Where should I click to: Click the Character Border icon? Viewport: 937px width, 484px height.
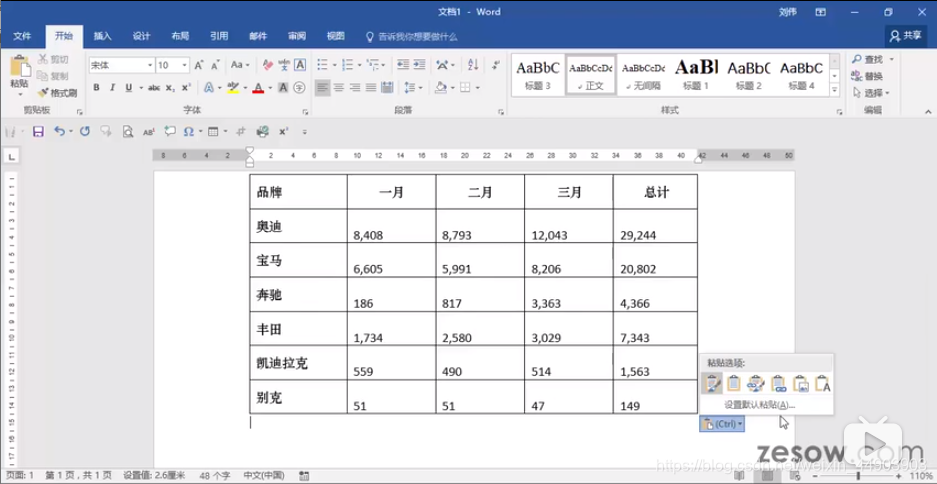pos(300,65)
